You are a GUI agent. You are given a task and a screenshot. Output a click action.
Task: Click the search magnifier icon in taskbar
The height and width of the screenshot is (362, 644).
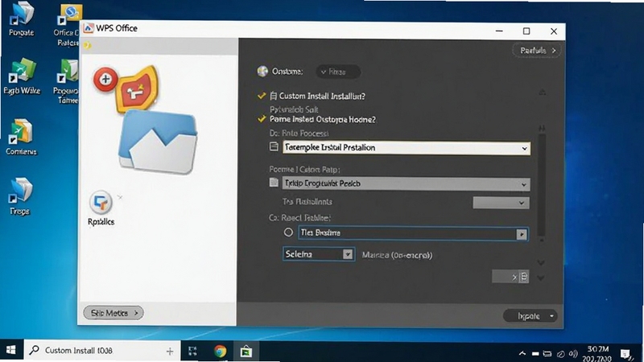coord(35,350)
